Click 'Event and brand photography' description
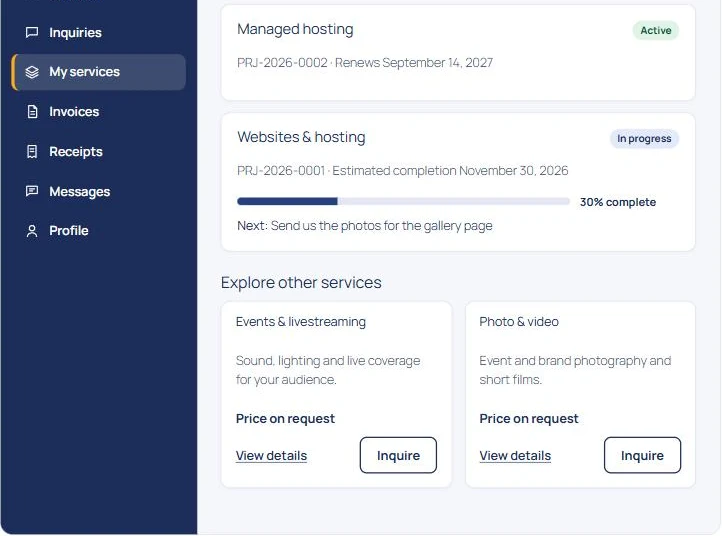Viewport: 722px width, 536px height. click(x=575, y=370)
